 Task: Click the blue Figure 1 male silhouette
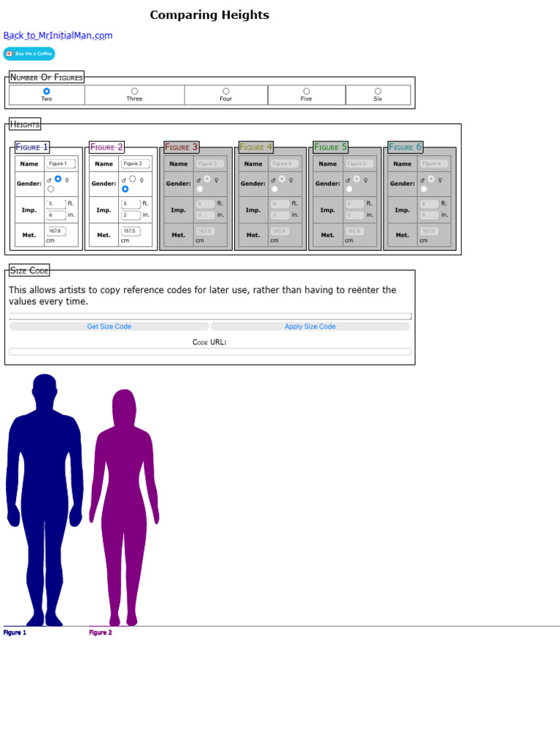(44, 500)
